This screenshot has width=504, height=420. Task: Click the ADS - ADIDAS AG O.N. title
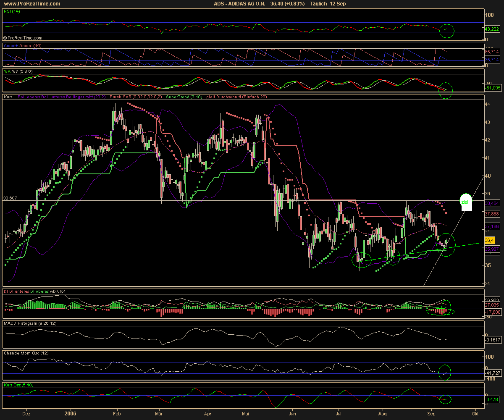point(239,4)
